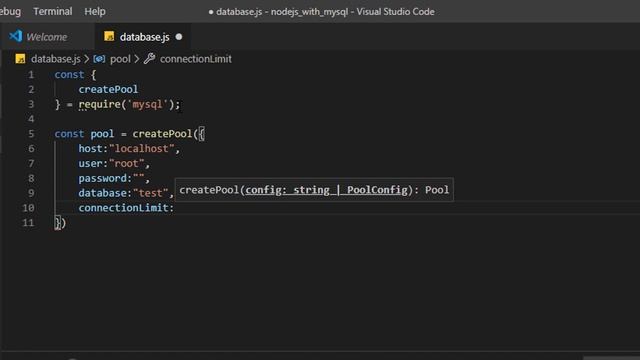The image size is (640, 360).
Task: Open the Help menu
Action: (x=95, y=11)
